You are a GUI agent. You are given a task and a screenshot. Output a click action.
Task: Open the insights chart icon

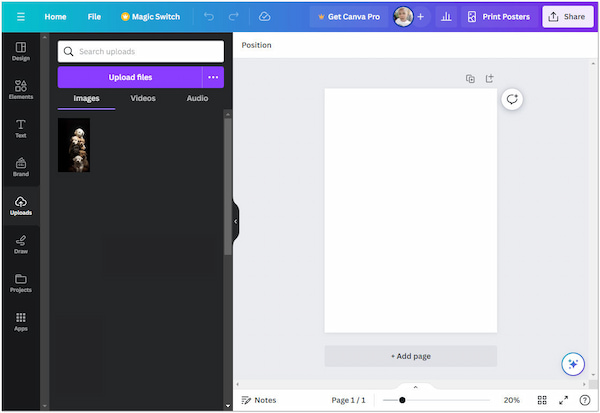(x=446, y=16)
